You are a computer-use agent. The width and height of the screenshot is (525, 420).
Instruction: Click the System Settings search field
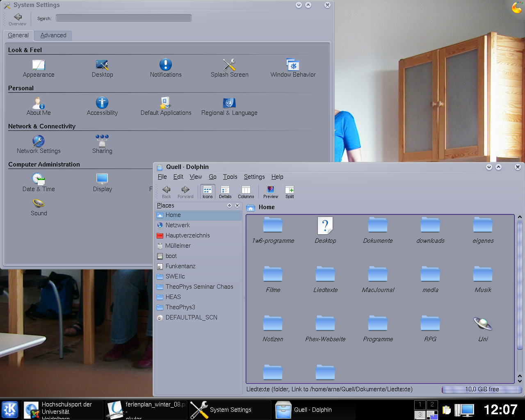(x=123, y=18)
